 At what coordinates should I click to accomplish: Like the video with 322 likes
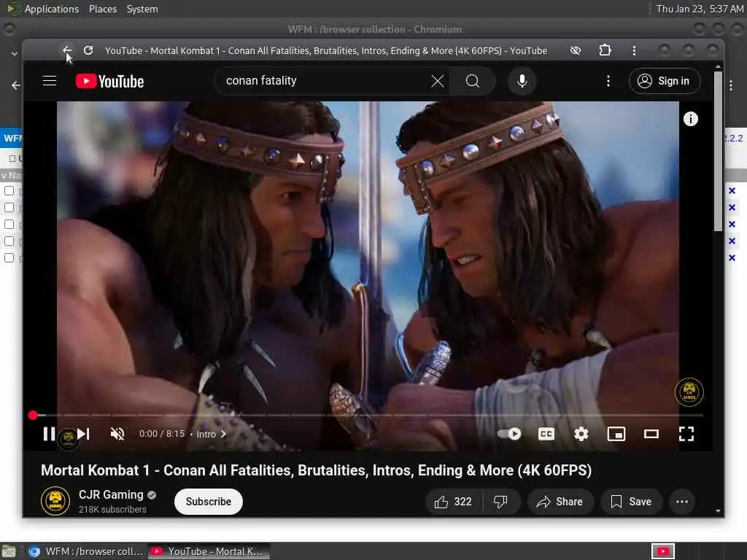pyautogui.click(x=453, y=502)
